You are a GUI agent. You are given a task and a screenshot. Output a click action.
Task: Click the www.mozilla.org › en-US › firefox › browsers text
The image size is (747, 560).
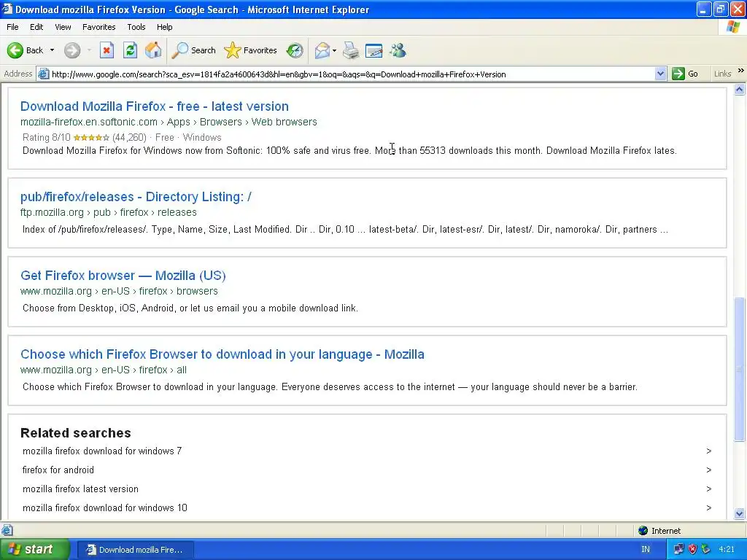pos(119,291)
